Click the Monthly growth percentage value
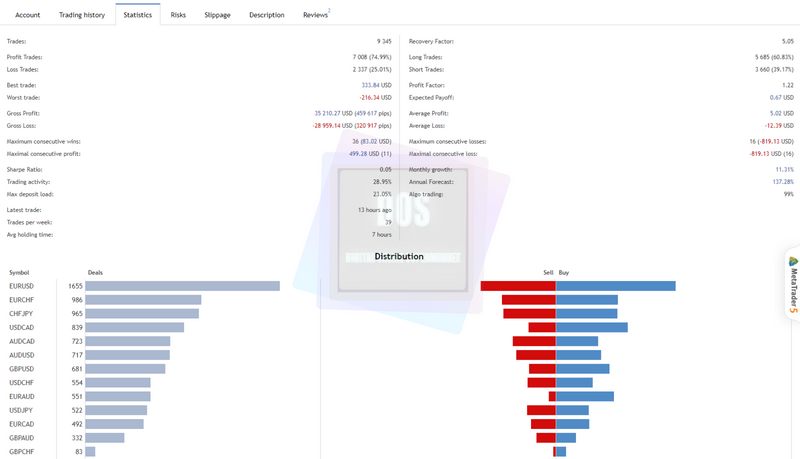The image size is (800, 459). tap(785, 169)
